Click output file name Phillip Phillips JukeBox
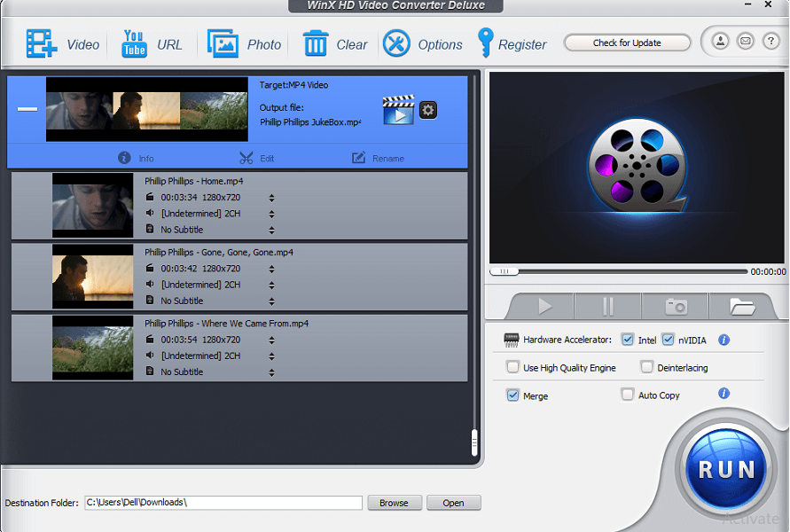Viewport: 790px width, 532px height. [309, 122]
